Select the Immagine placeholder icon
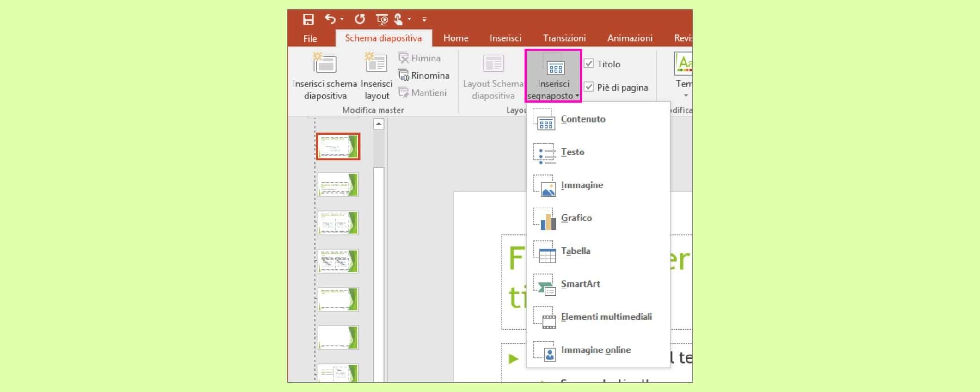Screen dimensions: 980x392 click(545, 186)
